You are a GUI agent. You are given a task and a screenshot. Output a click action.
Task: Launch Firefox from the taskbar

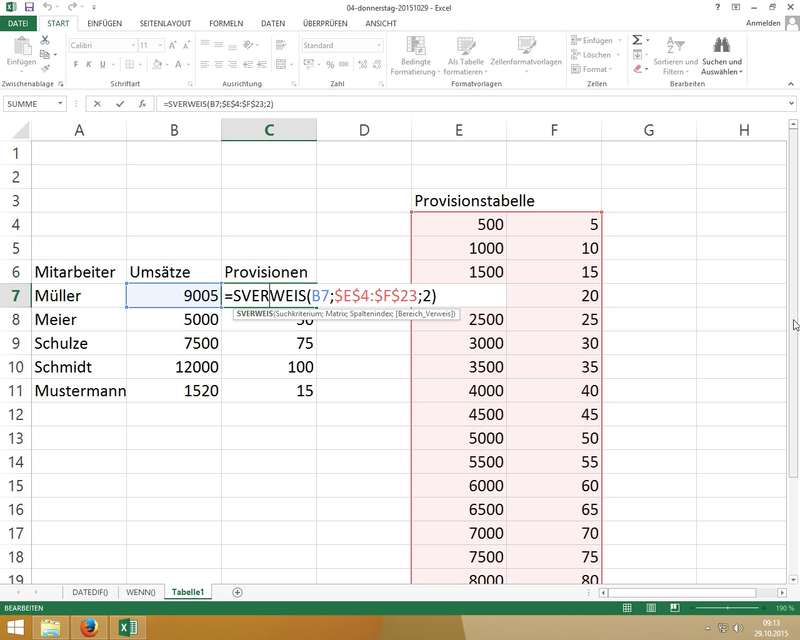pos(89,628)
